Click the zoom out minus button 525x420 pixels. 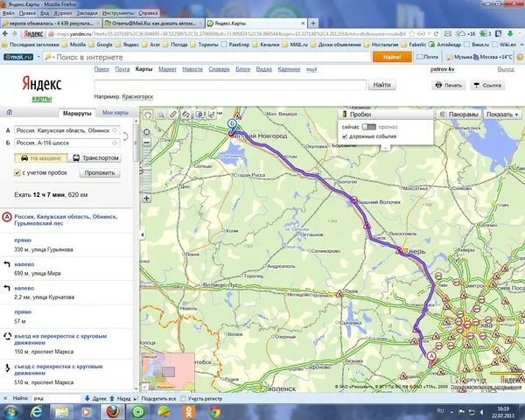click(x=147, y=143)
